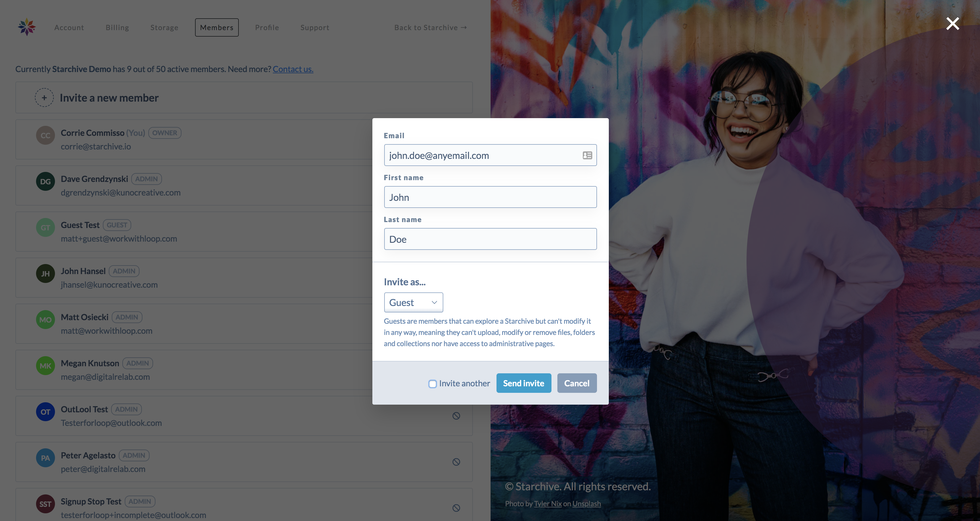The height and width of the screenshot is (521, 980).
Task: Open the Support tab
Action: point(315,27)
